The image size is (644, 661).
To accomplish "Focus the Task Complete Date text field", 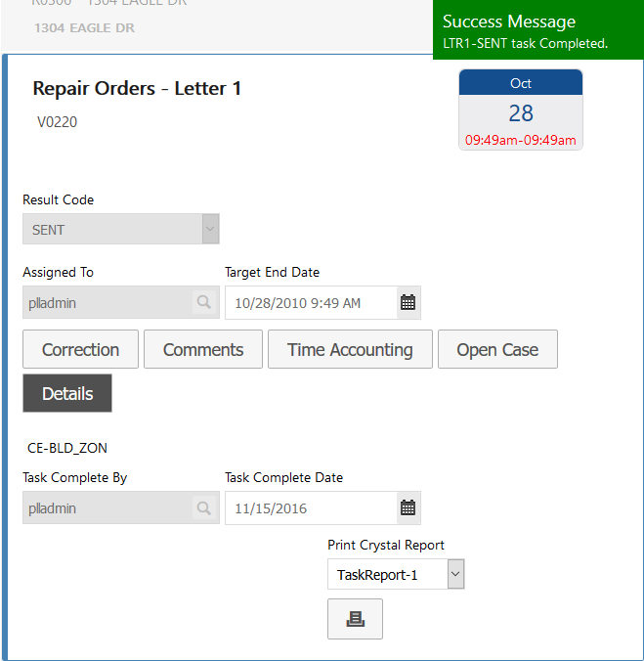I will [x=311, y=508].
